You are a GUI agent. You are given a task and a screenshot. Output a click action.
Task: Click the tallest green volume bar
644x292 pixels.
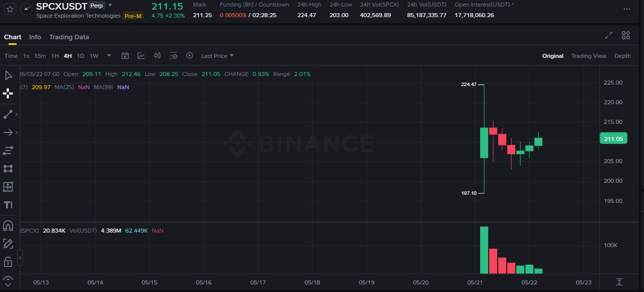484,250
